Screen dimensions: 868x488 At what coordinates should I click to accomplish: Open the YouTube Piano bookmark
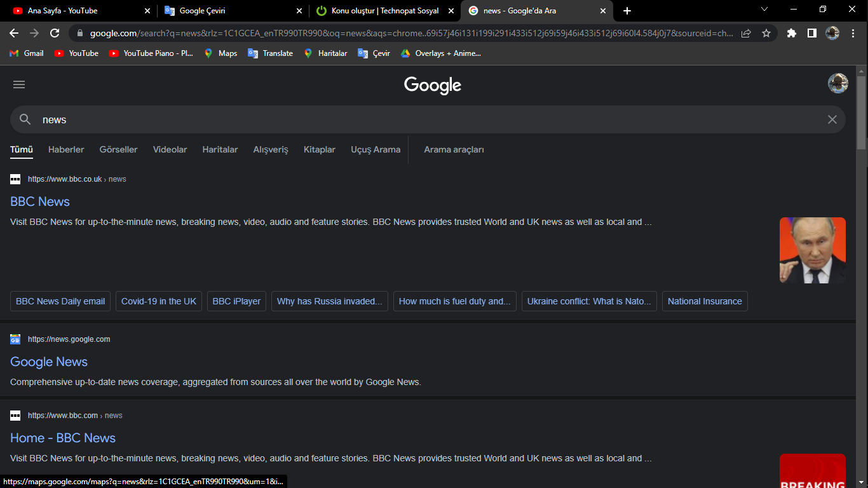(x=151, y=53)
